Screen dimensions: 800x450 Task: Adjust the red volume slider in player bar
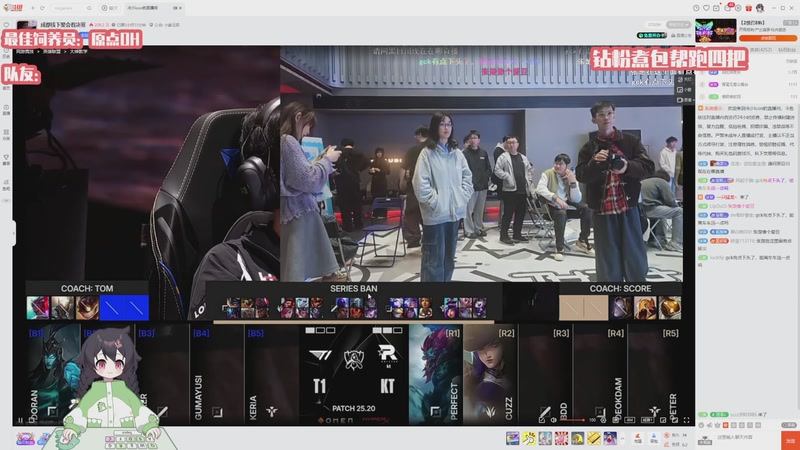[x=572, y=420]
